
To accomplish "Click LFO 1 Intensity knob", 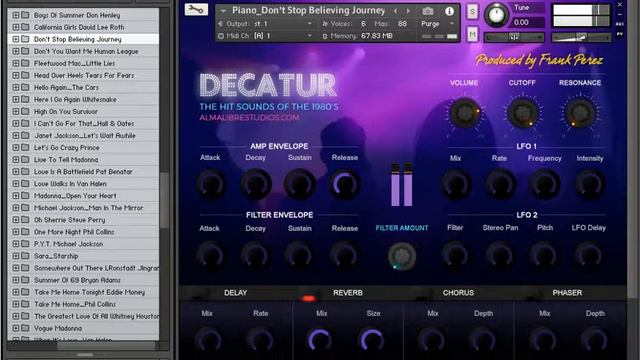I will [589, 184].
